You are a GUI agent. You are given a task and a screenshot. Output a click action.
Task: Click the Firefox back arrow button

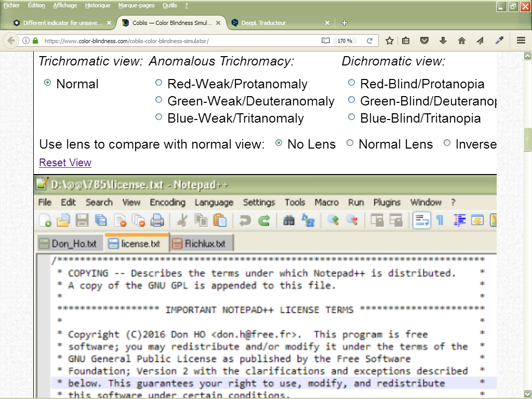[x=10, y=41]
